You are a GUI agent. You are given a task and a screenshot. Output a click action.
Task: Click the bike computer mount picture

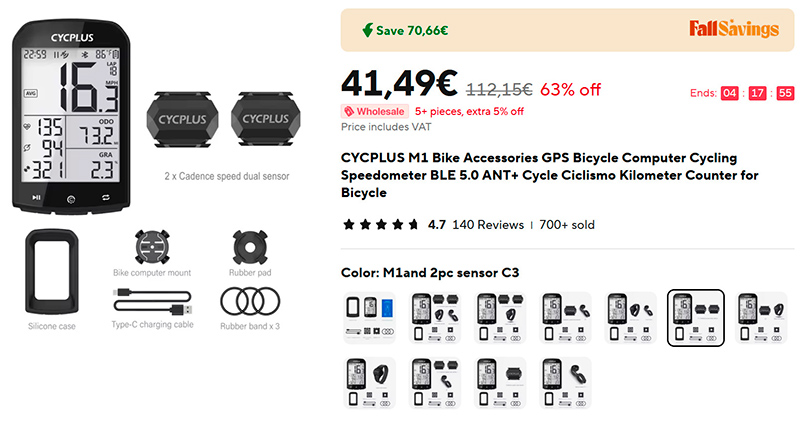152,247
